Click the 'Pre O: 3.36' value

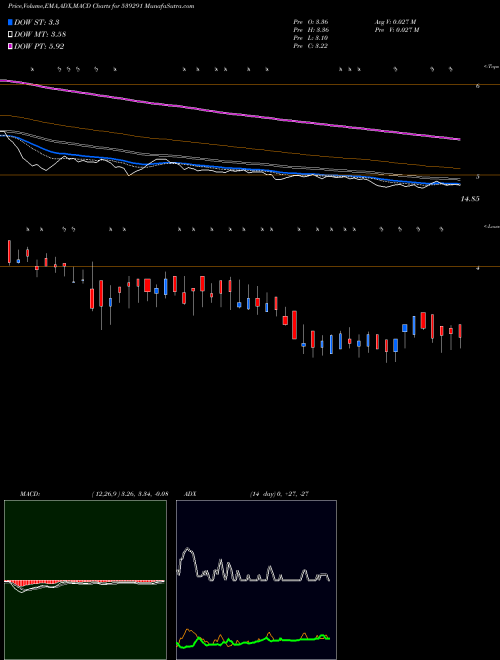click(x=311, y=22)
